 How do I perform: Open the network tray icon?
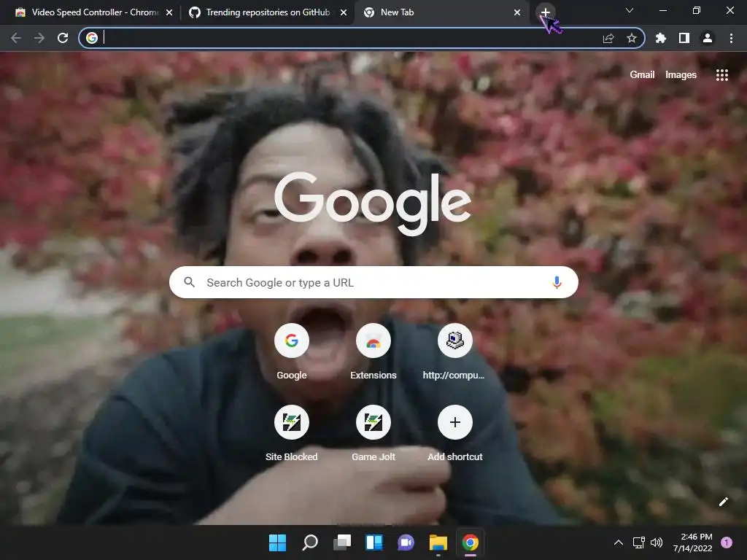(x=638, y=542)
